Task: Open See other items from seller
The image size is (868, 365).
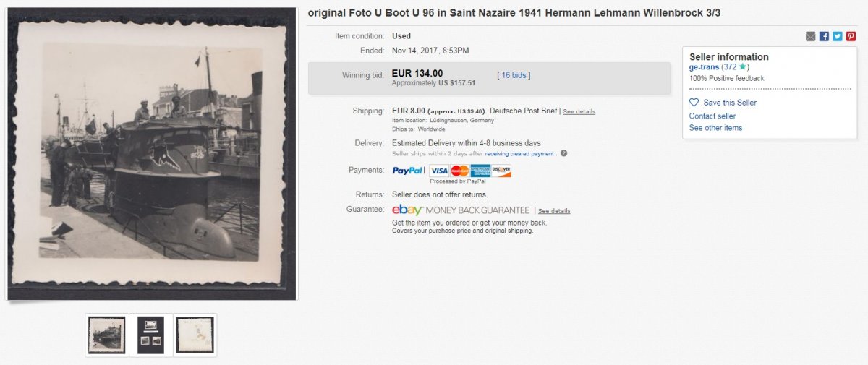Action: 715,128
